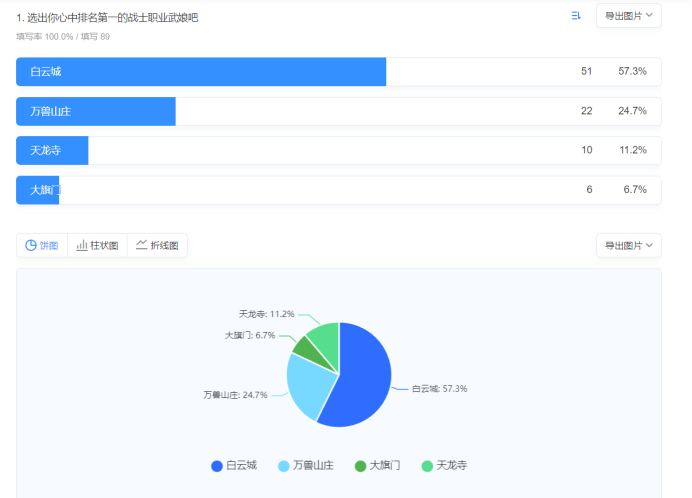This screenshot has height=498, width=692.
Task: Select the 万兽山庄 result bar
Action: [338, 111]
